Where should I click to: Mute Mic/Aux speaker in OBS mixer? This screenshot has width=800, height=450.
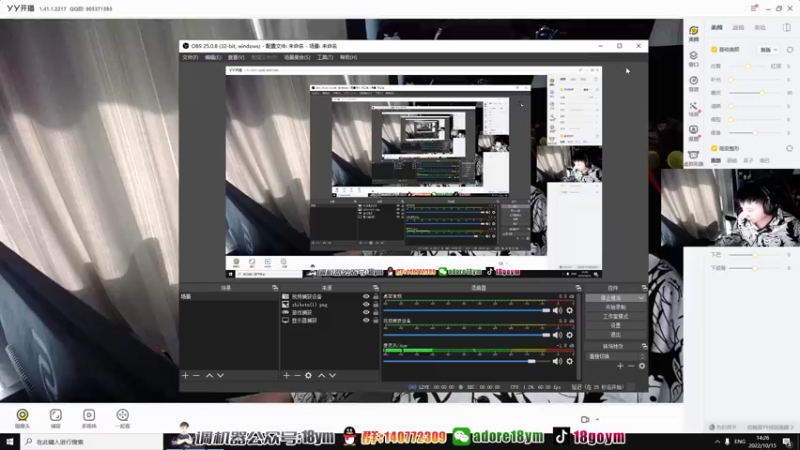coord(557,361)
